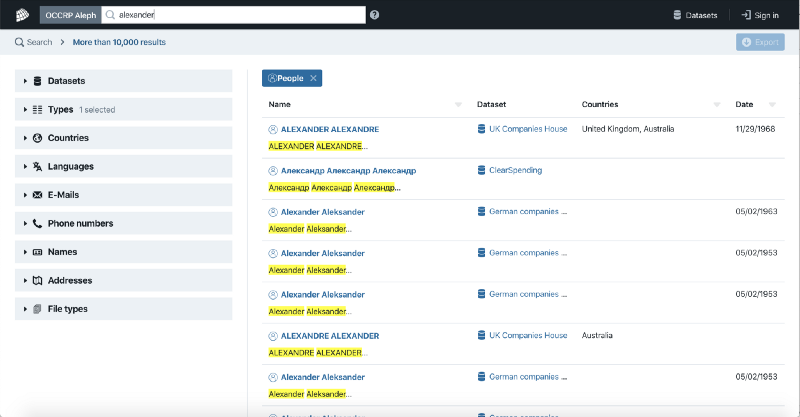The height and width of the screenshot is (417, 800).
Task: Click the envelope icon beside E-Mails facet
Action: point(37,194)
